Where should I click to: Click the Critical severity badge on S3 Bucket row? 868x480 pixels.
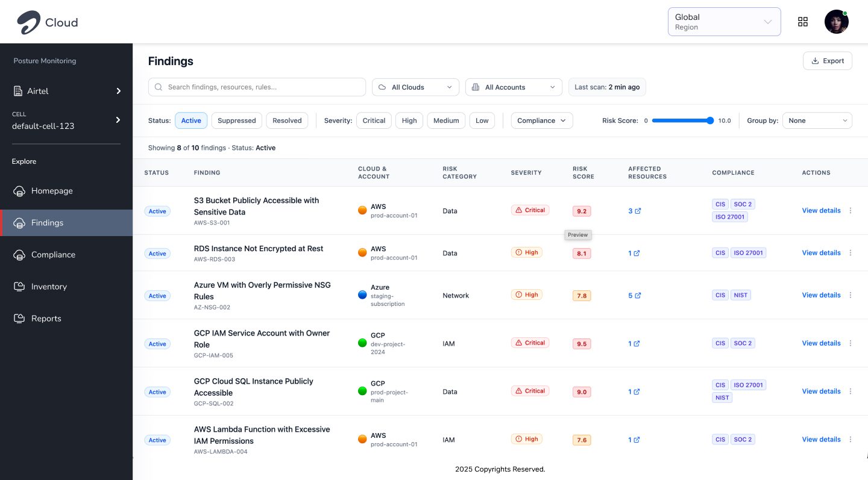tap(530, 210)
